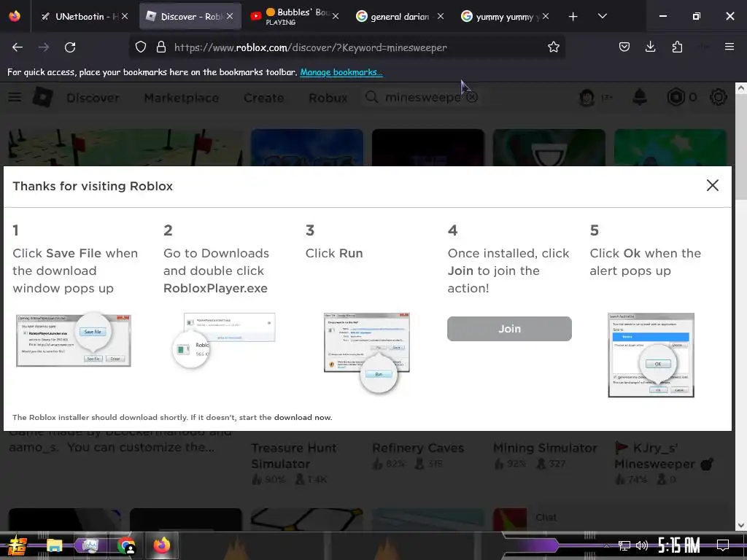Click the Save File illustration thumbnail

click(x=74, y=339)
